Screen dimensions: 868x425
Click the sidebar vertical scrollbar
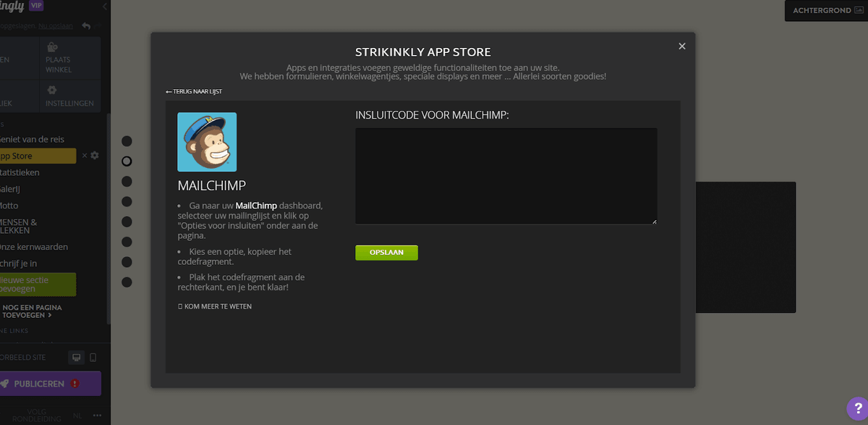click(x=109, y=217)
